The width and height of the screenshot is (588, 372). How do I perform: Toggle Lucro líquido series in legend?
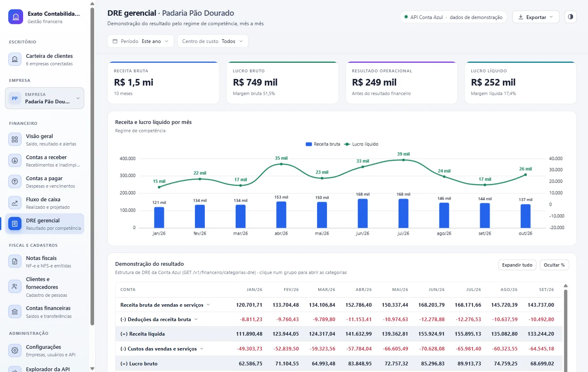pyautogui.click(x=361, y=144)
